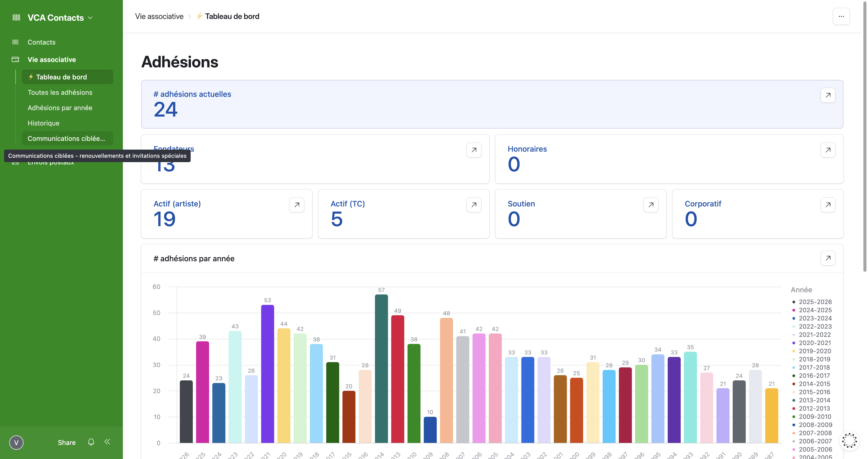Select Toutes les adhésions in sidebar
868x459 pixels.
60,92
